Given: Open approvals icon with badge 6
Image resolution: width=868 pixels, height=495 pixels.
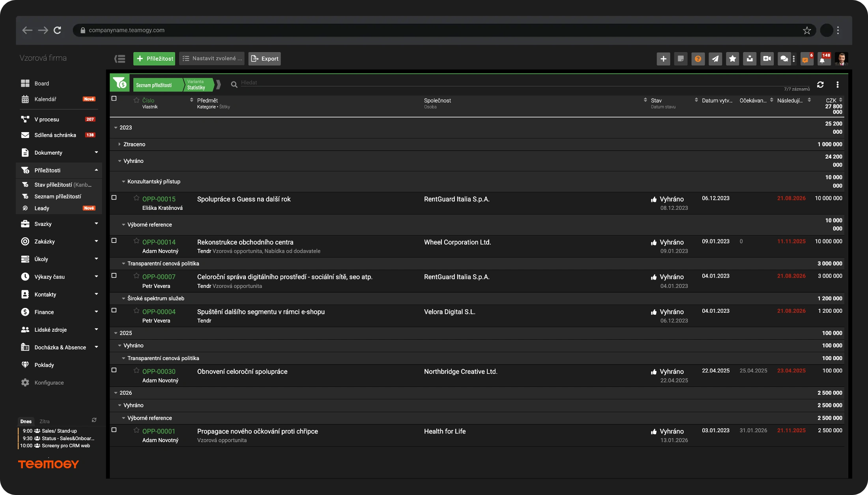Looking at the screenshot, I should coord(806,59).
